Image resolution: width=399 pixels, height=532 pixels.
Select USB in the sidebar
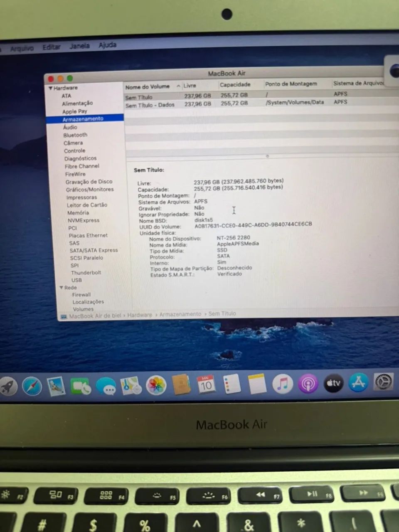(x=76, y=280)
